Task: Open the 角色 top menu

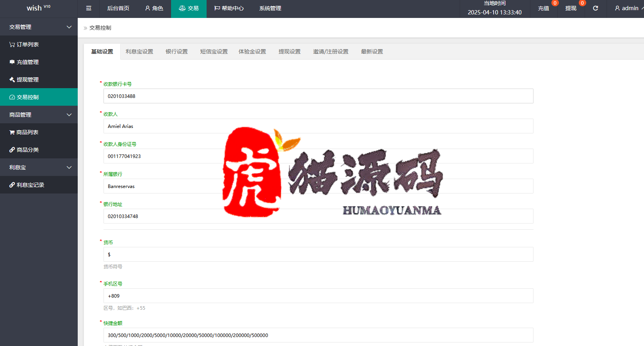Action: [154, 8]
